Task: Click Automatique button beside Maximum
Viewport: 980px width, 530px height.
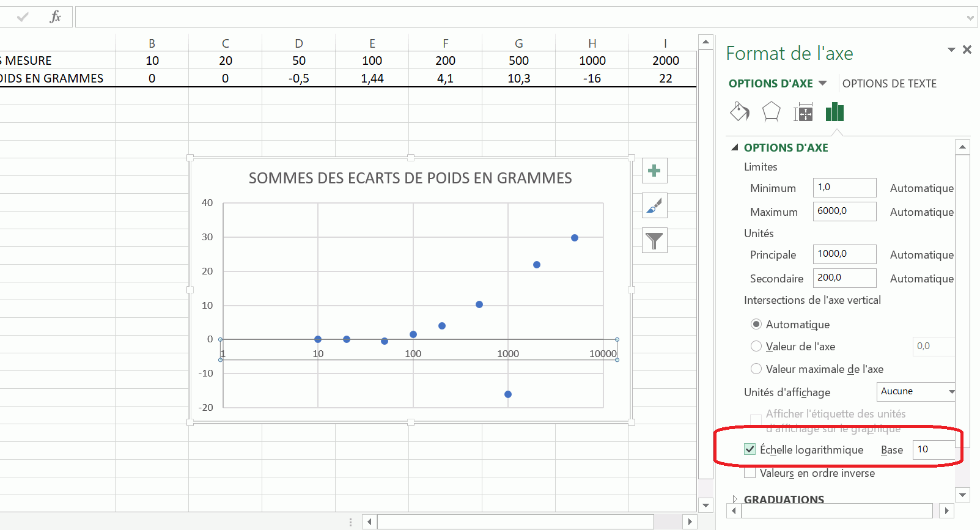Action: [922, 212]
